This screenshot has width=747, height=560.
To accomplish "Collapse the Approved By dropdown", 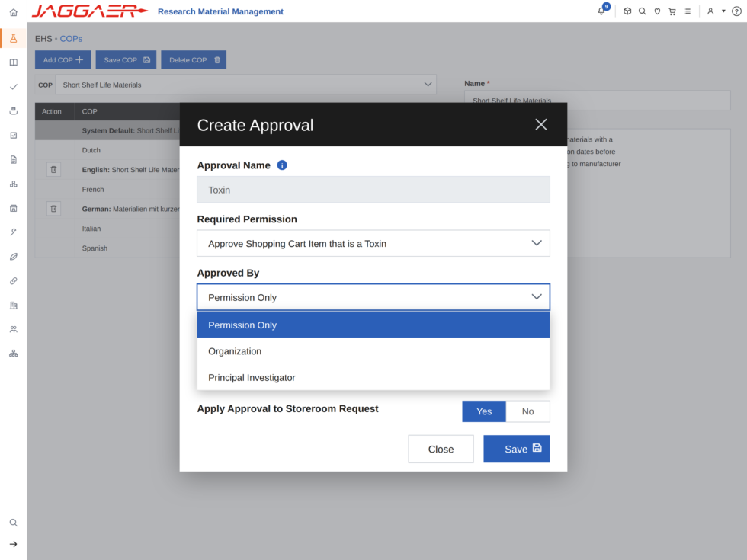I will tap(373, 297).
